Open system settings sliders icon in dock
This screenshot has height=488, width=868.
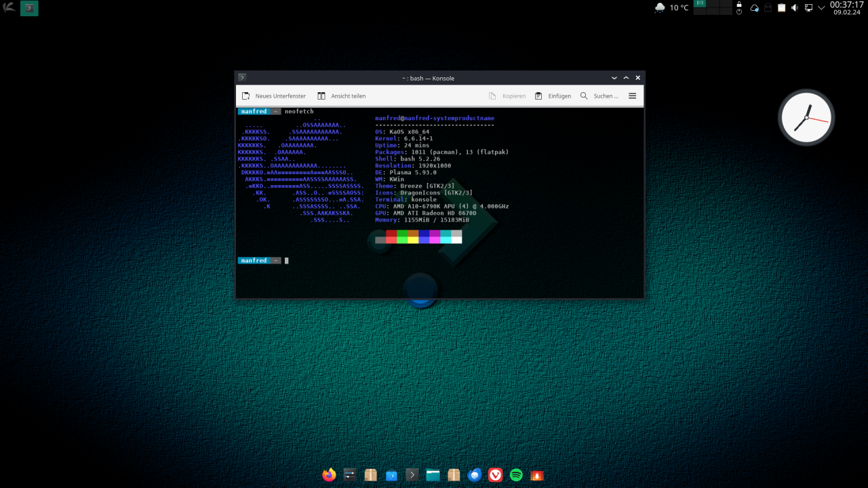point(350,475)
